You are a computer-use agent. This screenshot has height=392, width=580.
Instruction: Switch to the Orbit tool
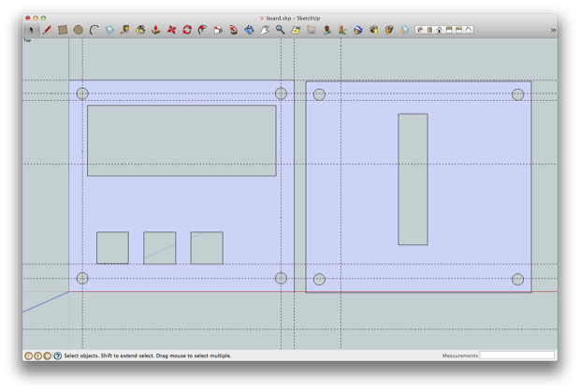click(250, 30)
